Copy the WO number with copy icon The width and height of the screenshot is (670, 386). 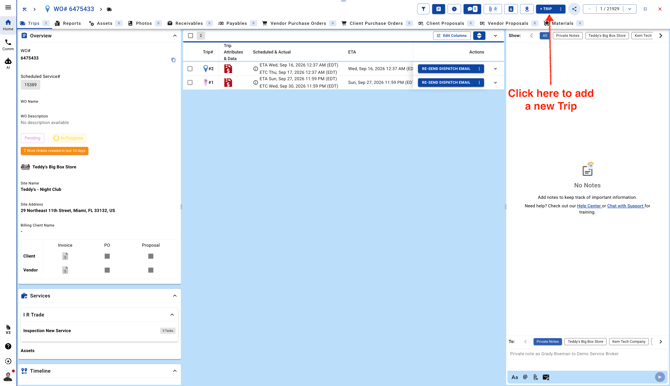[173, 60]
